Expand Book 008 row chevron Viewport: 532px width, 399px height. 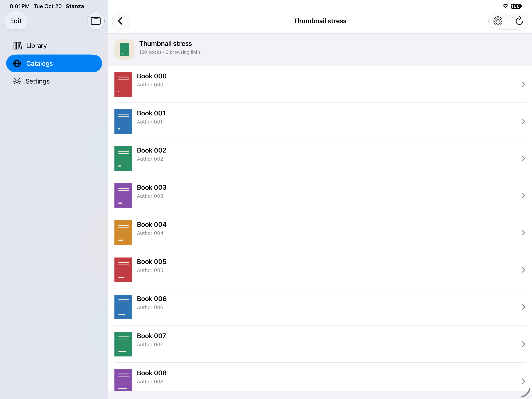click(523, 381)
